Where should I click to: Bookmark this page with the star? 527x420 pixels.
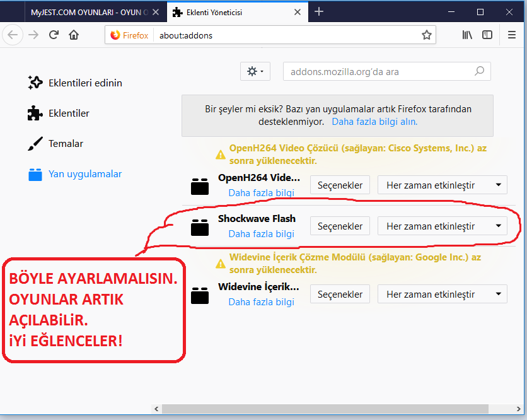[x=427, y=35]
